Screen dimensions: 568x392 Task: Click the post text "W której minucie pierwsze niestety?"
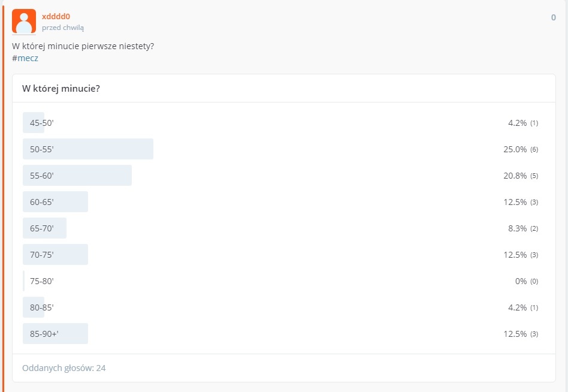click(83, 46)
